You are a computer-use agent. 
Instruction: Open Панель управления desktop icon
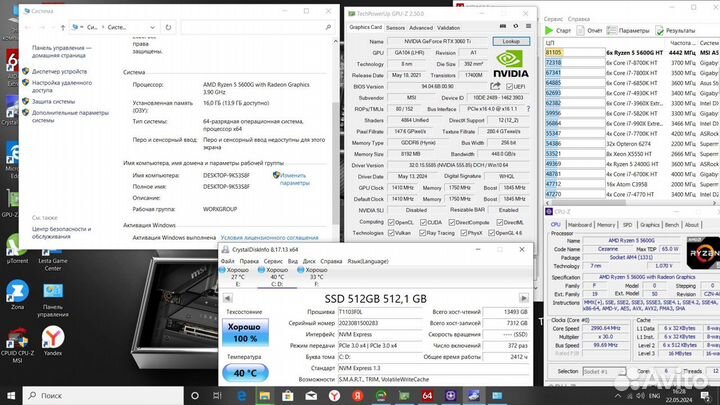pos(53,299)
